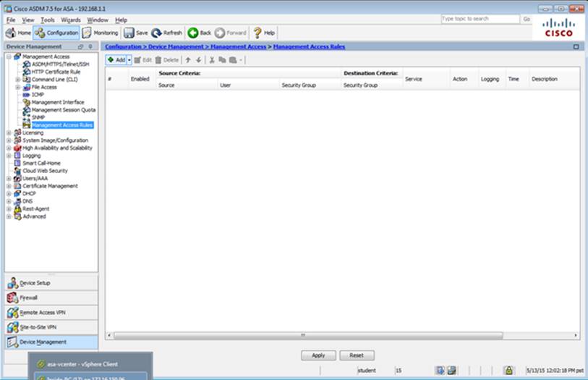
Task: Collapse the Management Access tree node
Action: click(9, 56)
